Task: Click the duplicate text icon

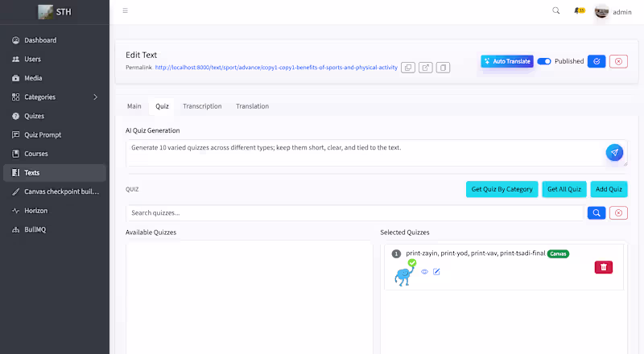Action: [443, 68]
